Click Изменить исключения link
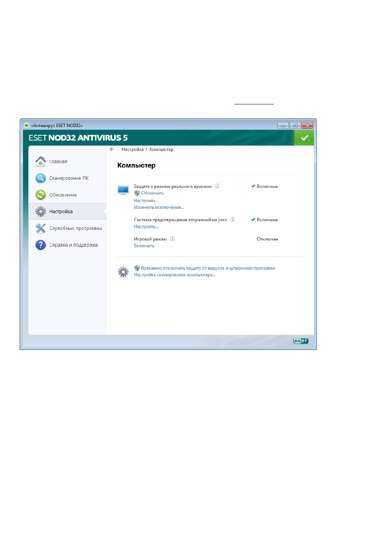Screen dimensions: 392x555 click(x=159, y=207)
